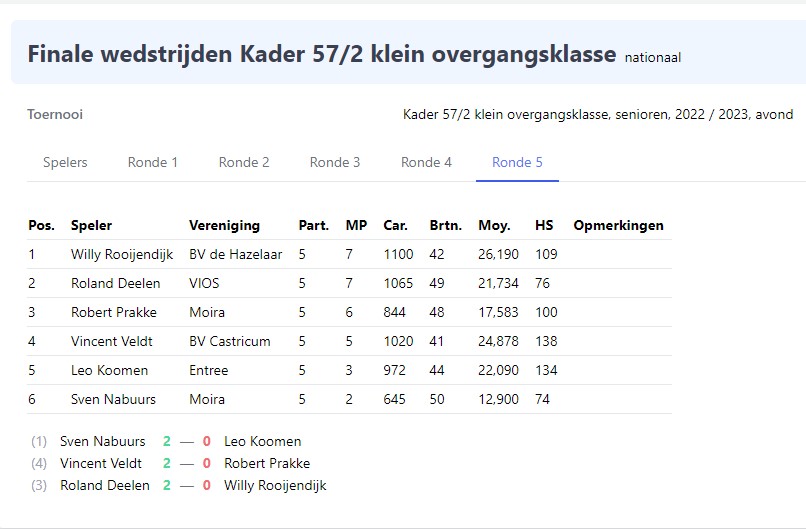Click average value 22,090
The height and width of the screenshot is (529, 806).
(498, 370)
